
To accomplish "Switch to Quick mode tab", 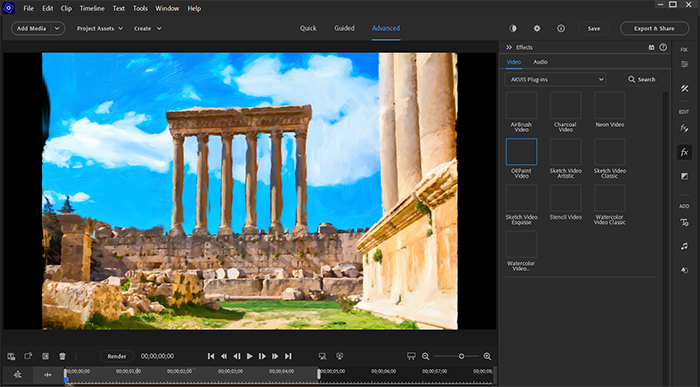I will 308,28.
